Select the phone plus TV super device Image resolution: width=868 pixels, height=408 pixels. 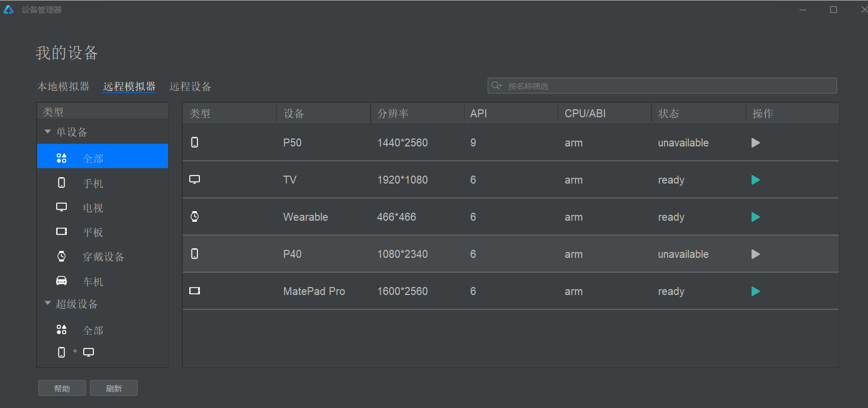tap(75, 352)
